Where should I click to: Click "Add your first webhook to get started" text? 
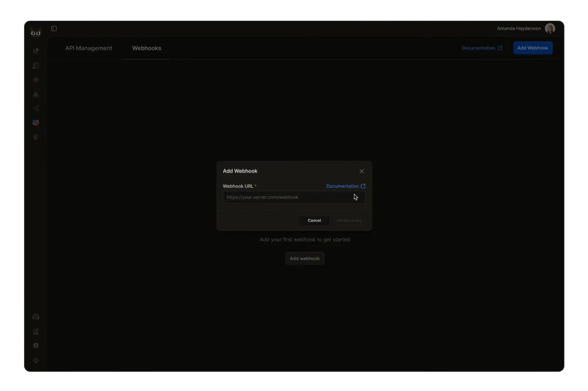pos(305,239)
